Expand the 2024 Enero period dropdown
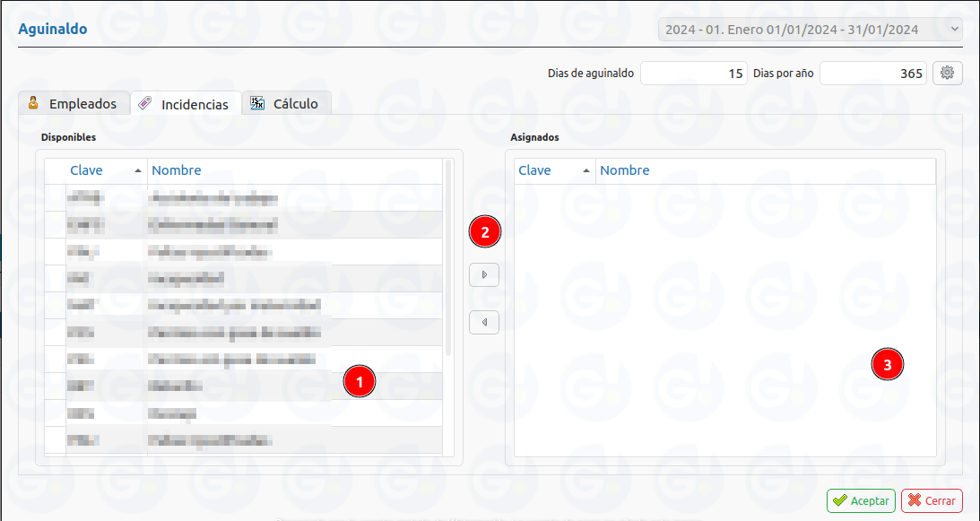 (811, 30)
